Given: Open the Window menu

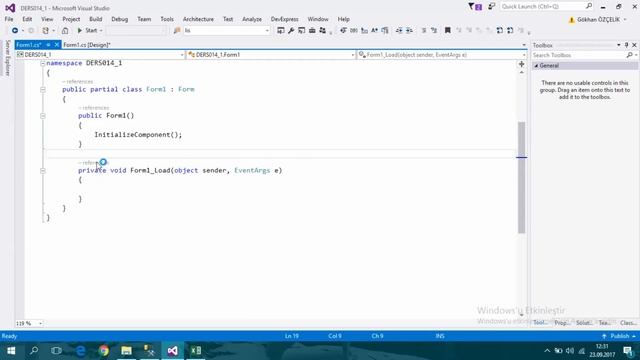Looking at the screenshot, I should (318, 19).
